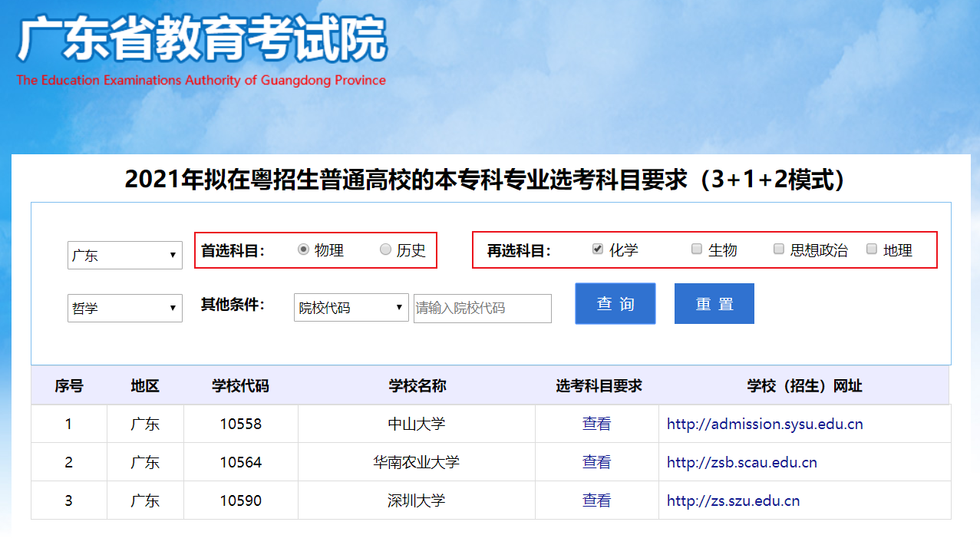This screenshot has height=545, width=980.
Task: Select the 物理 radio button
Action: pos(303,249)
